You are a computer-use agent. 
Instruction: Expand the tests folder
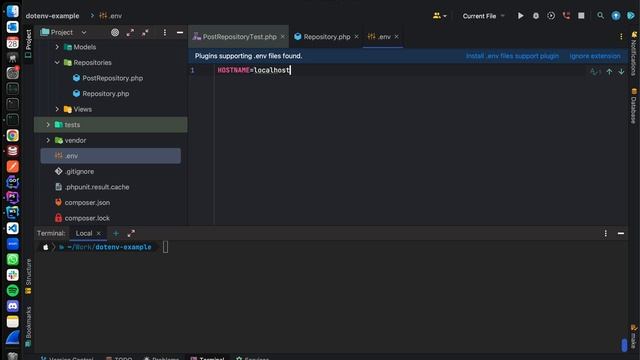[48, 124]
